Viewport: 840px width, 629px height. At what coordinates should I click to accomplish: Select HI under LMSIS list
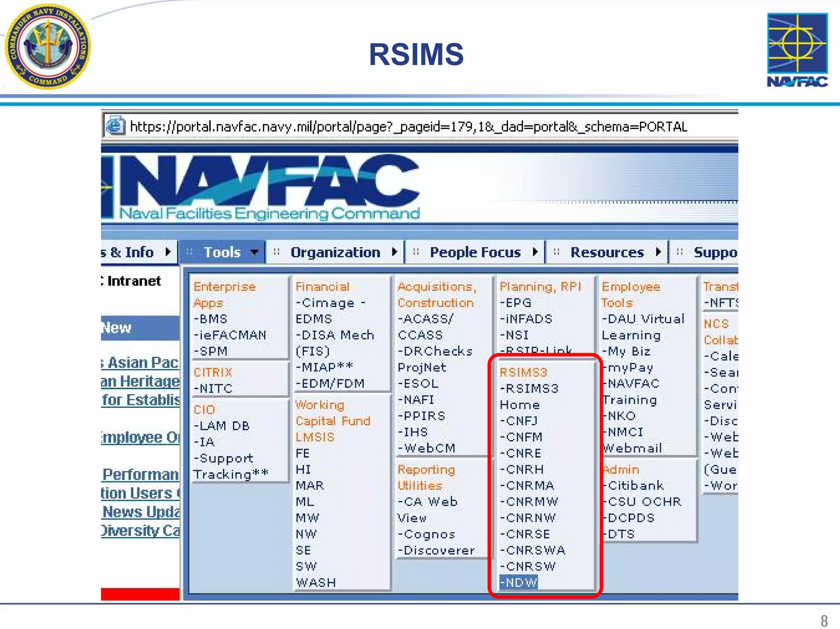(x=303, y=469)
